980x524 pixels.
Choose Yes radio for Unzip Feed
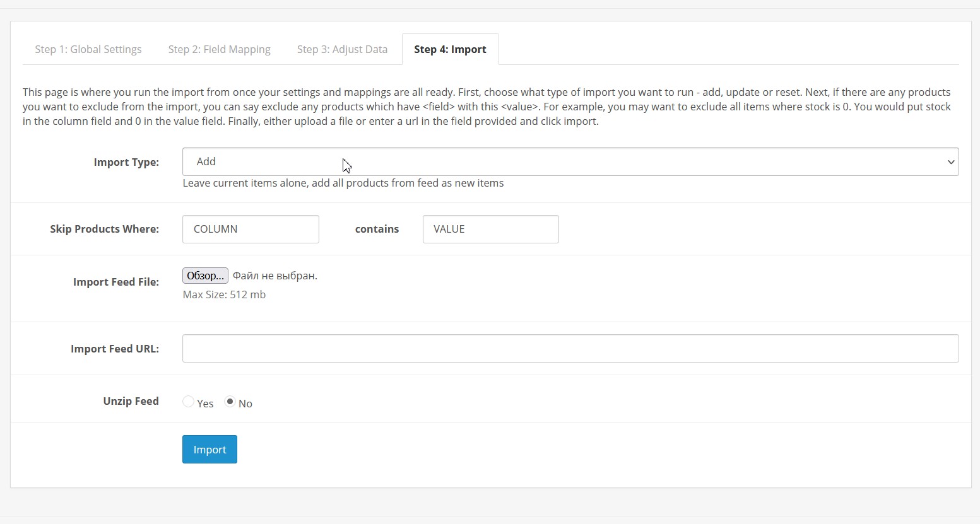pyautogui.click(x=188, y=402)
